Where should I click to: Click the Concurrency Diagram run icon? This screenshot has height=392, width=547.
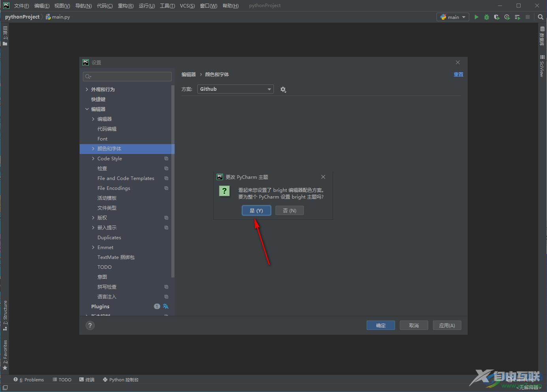[x=517, y=17]
